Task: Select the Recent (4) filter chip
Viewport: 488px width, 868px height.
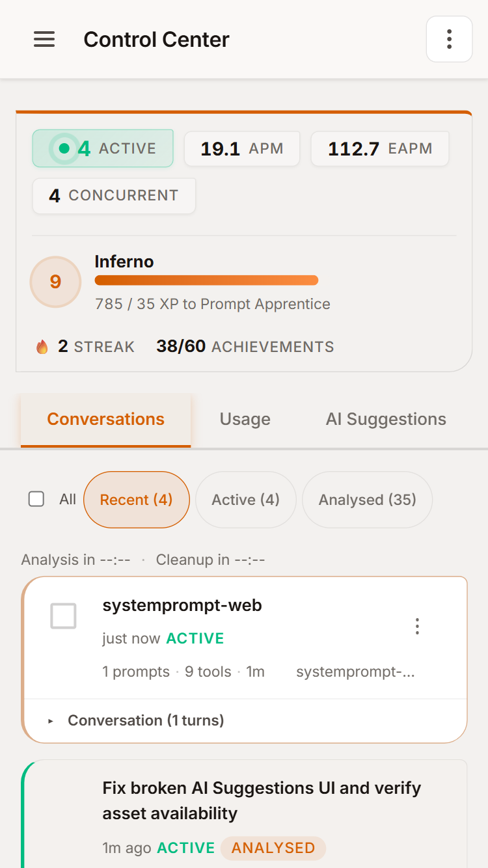Action: [x=136, y=500]
